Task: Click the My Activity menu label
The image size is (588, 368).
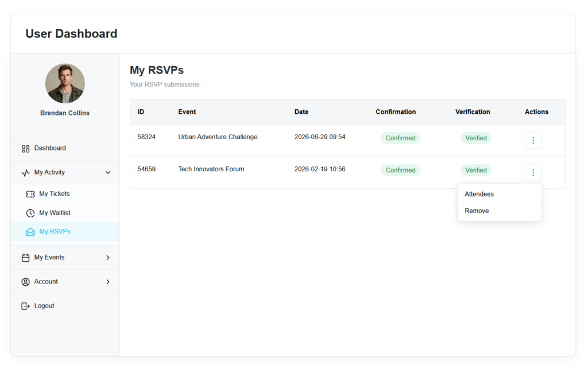Action: pyautogui.click(x=49, y=172)
